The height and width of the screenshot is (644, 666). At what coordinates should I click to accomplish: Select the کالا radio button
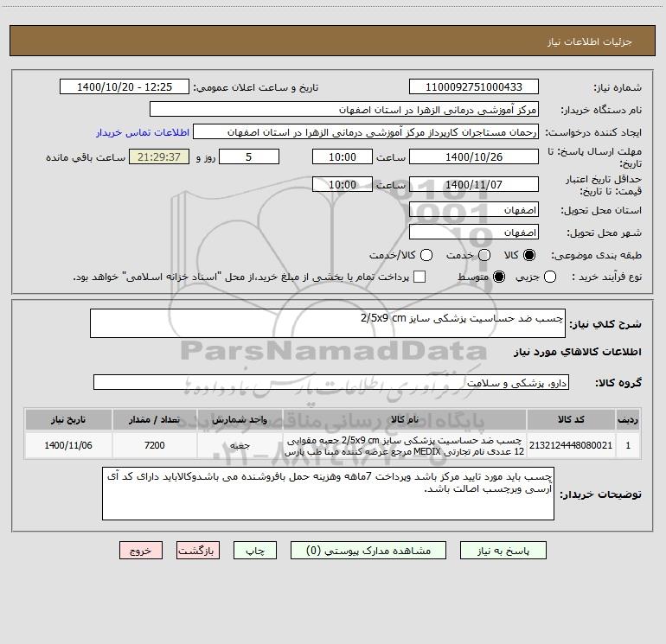coord(529,255)
